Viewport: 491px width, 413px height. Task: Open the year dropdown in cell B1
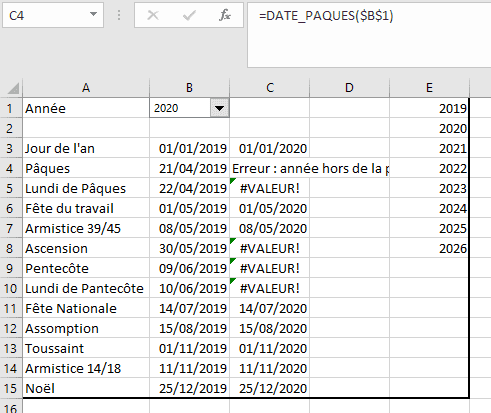(x=219, y=108)
